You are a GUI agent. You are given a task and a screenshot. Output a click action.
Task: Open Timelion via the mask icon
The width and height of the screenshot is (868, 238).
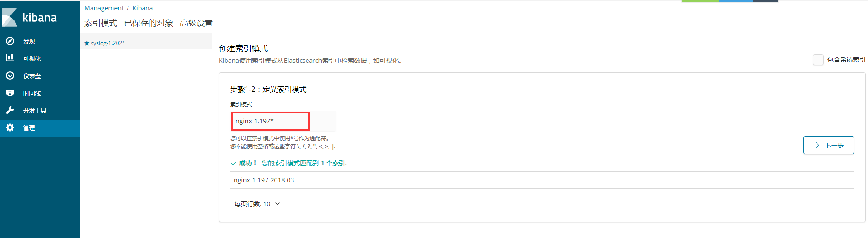(10, 93)
